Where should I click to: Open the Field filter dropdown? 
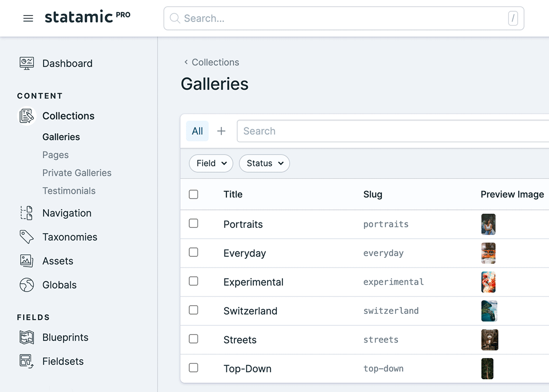211,163
